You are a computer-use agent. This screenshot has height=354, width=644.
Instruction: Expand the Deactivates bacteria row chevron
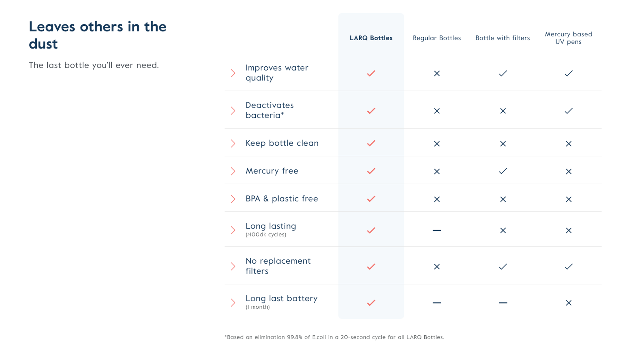[x=233, y=111]
